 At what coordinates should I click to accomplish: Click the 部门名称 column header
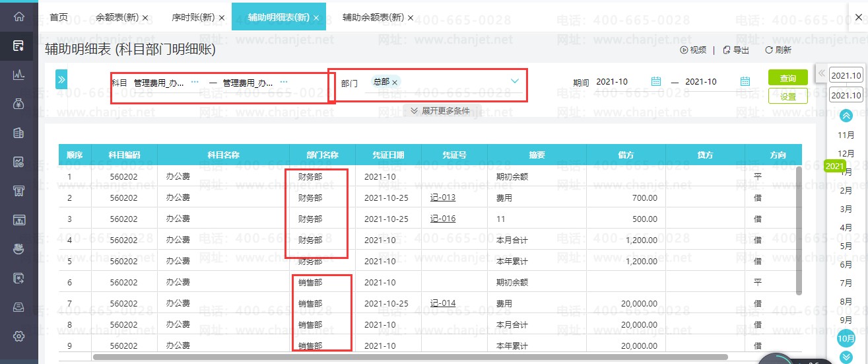pyautogui.click(x=322, y=155)
